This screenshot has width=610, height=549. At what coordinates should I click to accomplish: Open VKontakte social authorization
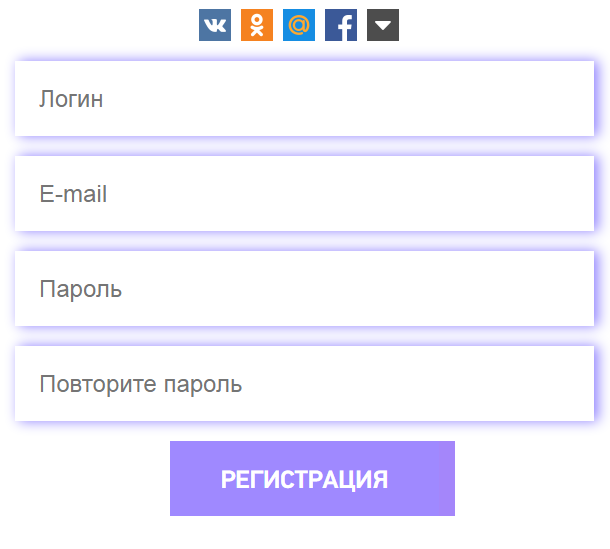coord(215,25)
